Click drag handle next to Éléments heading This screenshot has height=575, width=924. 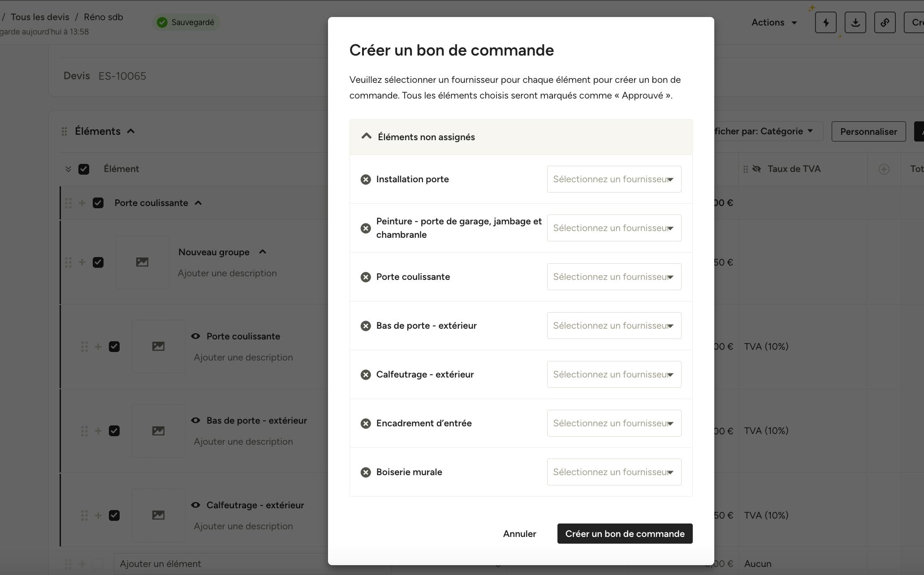(x=64, y=131)
